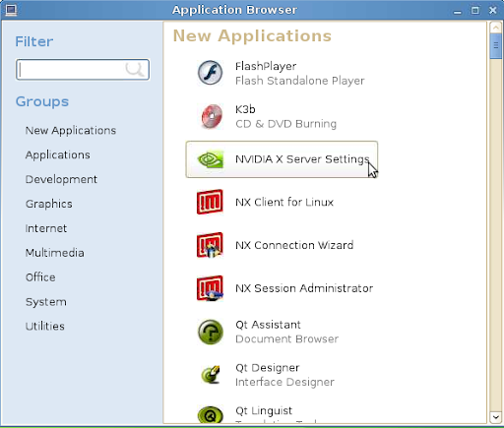Click the magnifier icon in the Filter box

pos(135,69)
